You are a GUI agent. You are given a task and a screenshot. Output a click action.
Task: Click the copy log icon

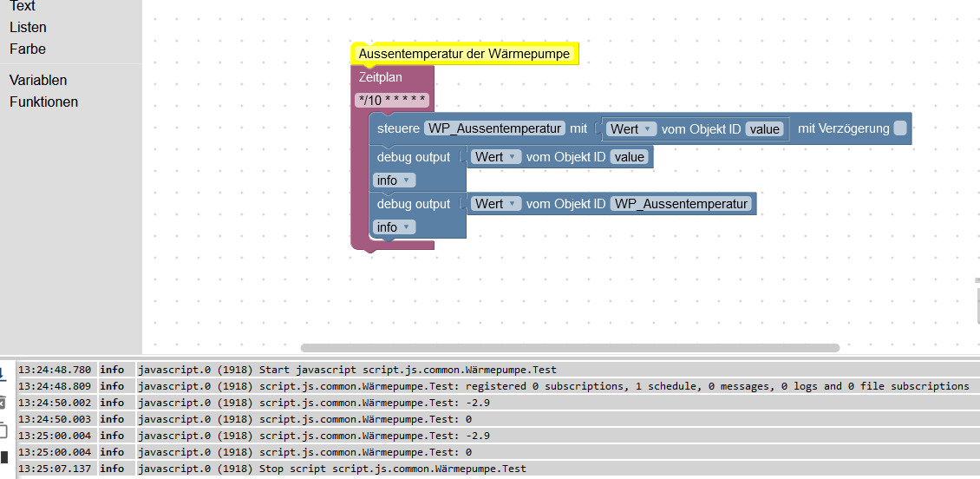pos(3,430)
